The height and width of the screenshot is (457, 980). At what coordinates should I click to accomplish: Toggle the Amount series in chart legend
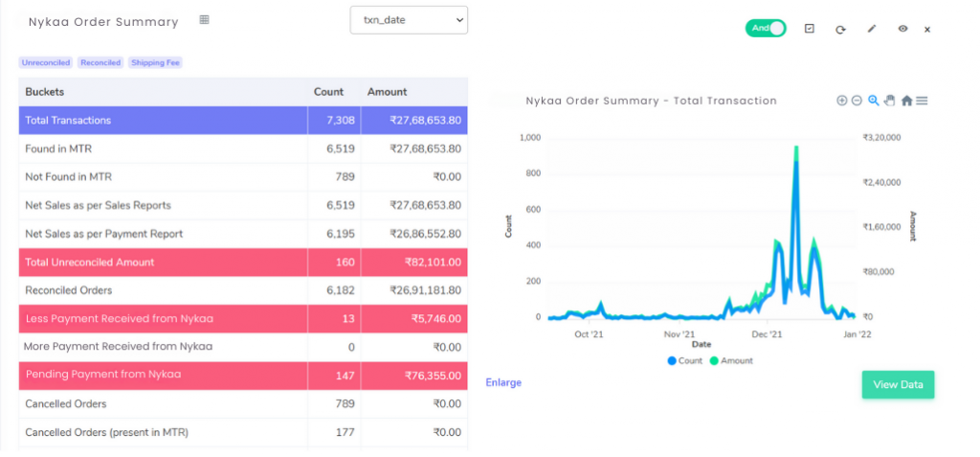731,360
